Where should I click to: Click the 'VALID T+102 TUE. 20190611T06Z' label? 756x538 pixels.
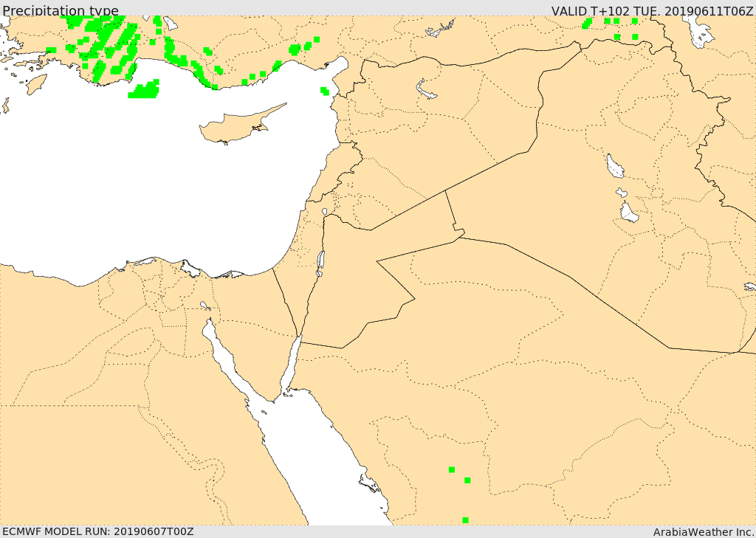click(652, 10)
